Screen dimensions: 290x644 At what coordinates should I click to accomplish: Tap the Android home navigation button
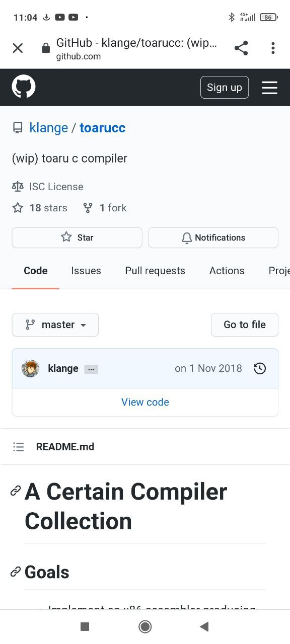click(x=145, y=626)
